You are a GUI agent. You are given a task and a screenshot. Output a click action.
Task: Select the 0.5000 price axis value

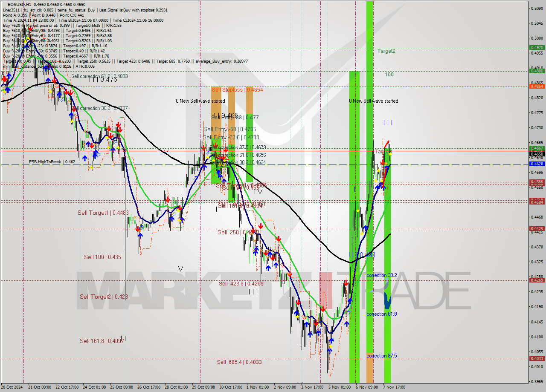pos(537,38)
